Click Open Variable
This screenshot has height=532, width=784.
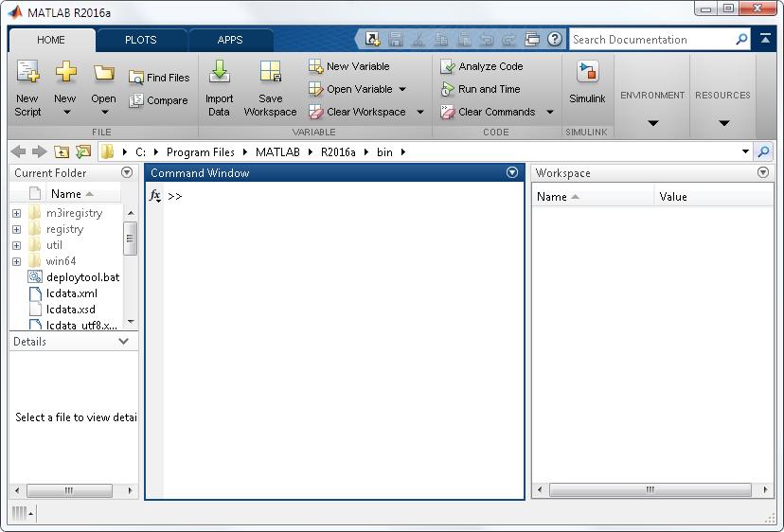pos(350,89)
